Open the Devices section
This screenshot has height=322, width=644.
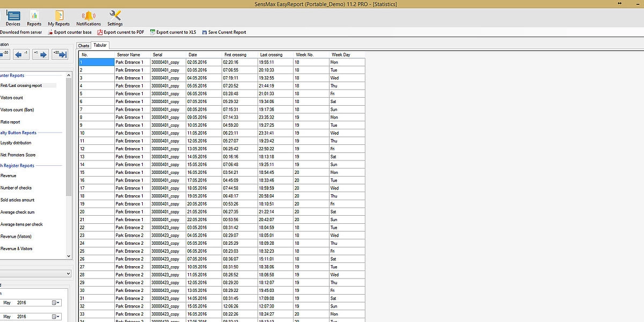(x=13, y=18)
